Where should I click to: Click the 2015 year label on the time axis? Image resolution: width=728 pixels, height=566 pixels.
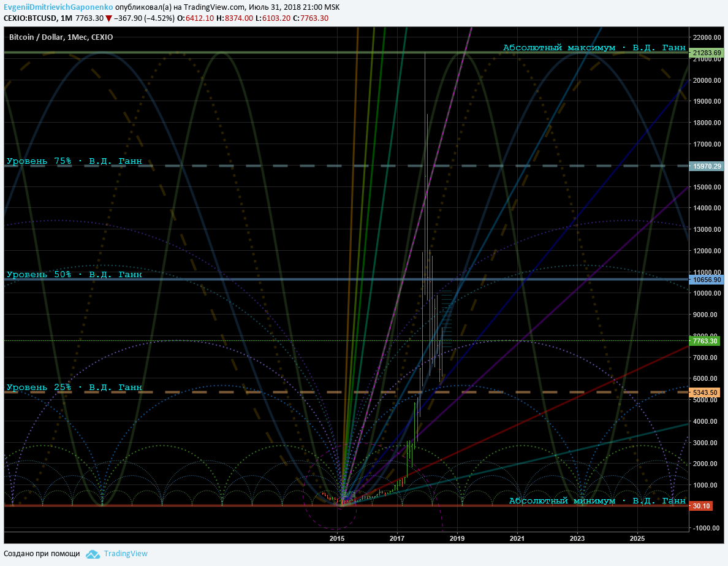tap(337, 538)
